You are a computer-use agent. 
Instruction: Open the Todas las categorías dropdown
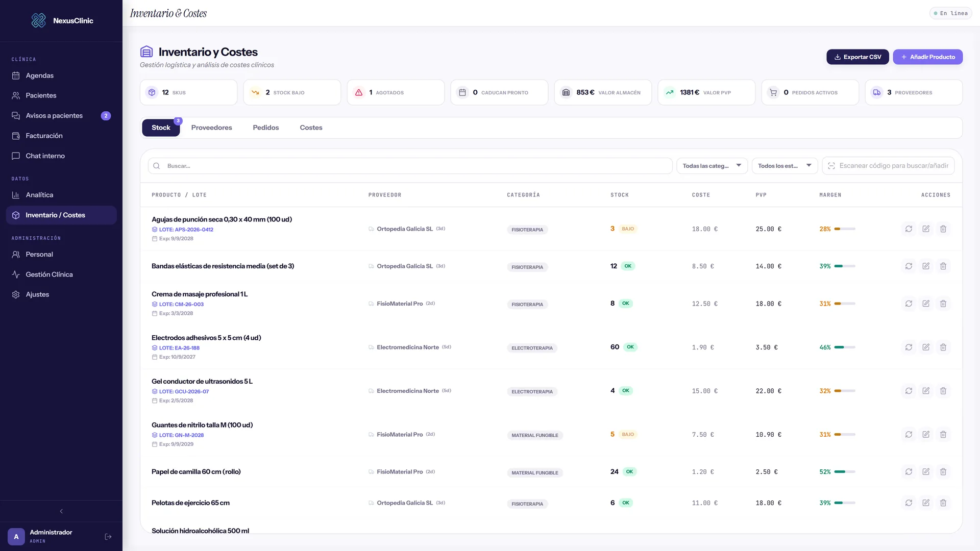pos(712,166)
